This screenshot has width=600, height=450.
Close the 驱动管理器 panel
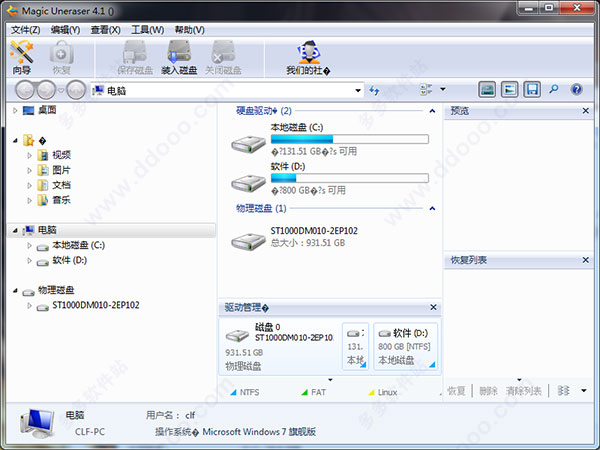click(433, 307)
